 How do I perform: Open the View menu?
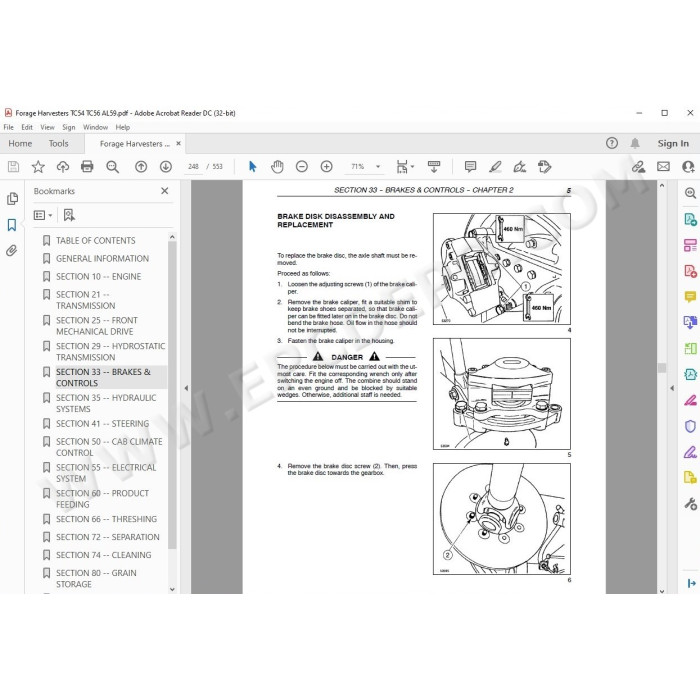coord(47,127)
